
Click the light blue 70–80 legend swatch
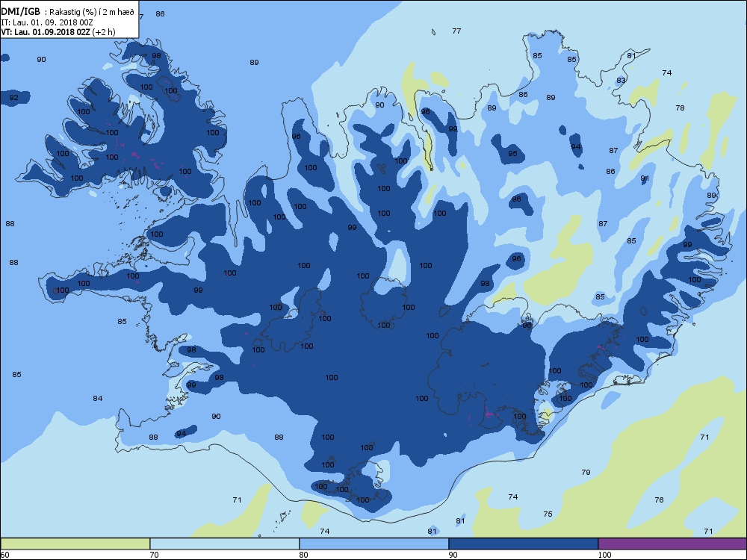point(224,544)
